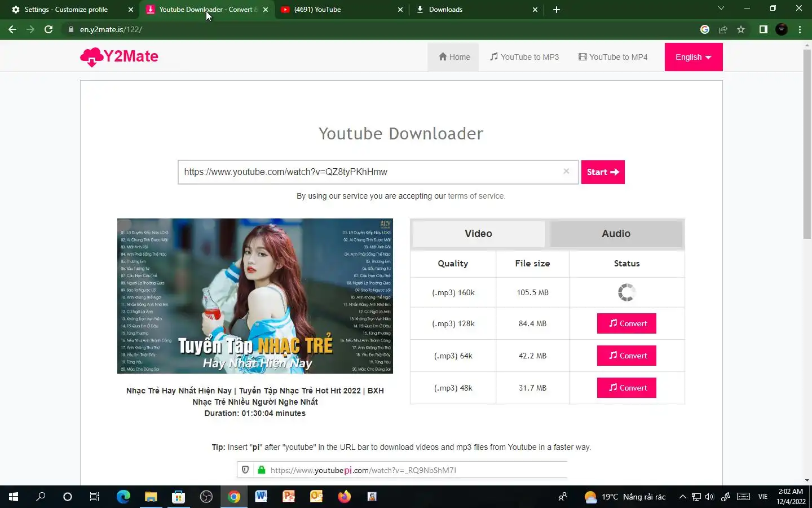
Task: Close the Settings tab
Action: point(131,10)
